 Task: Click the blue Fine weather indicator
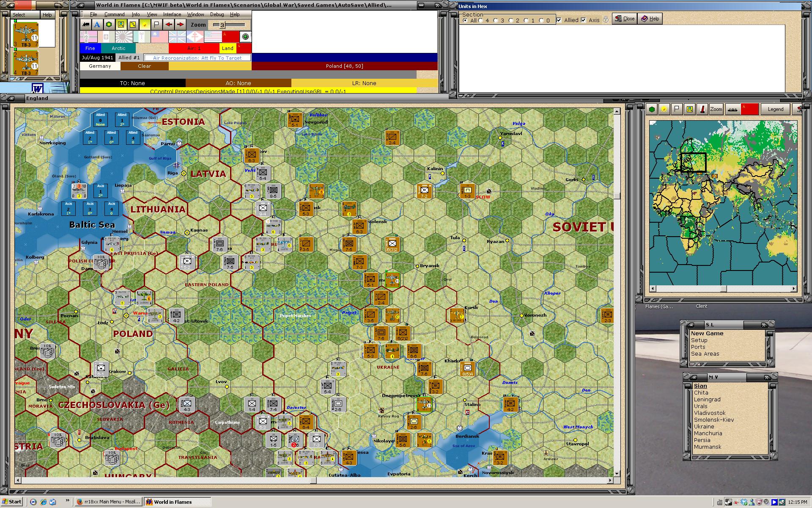(x=90, y=48)
